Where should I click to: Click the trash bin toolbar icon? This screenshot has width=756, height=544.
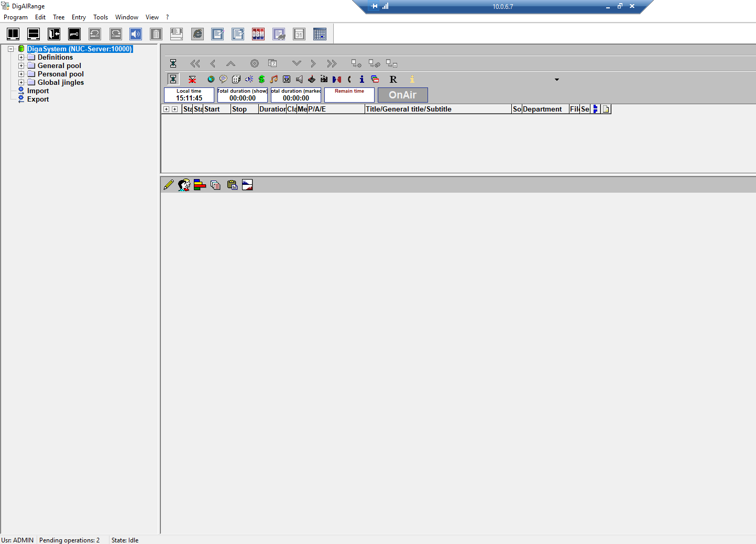(x=156, y=35)
